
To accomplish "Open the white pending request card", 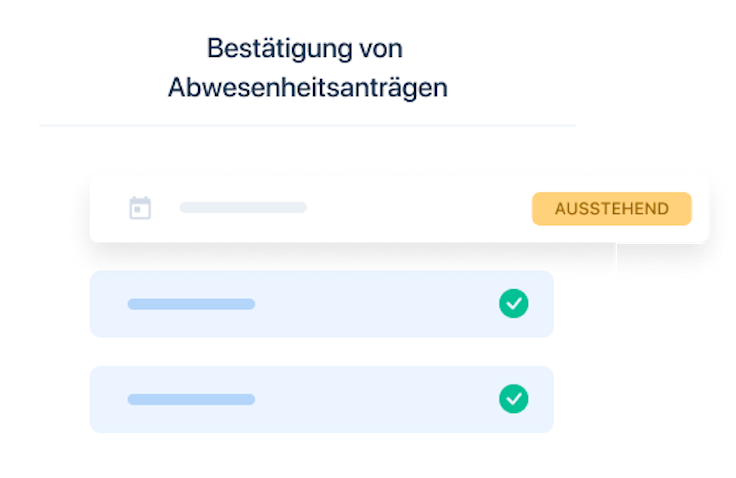I will [399, 209].
